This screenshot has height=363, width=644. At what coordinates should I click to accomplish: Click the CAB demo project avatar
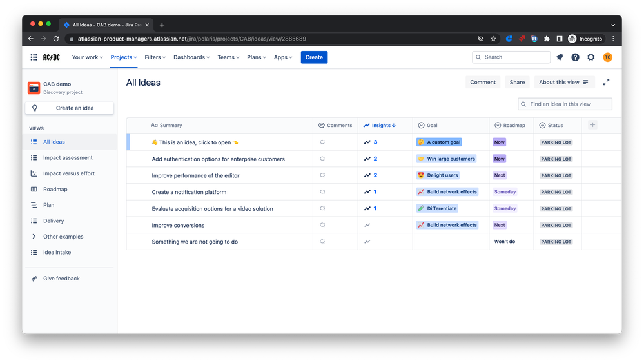pyautogui.click(x=34, y=88)
